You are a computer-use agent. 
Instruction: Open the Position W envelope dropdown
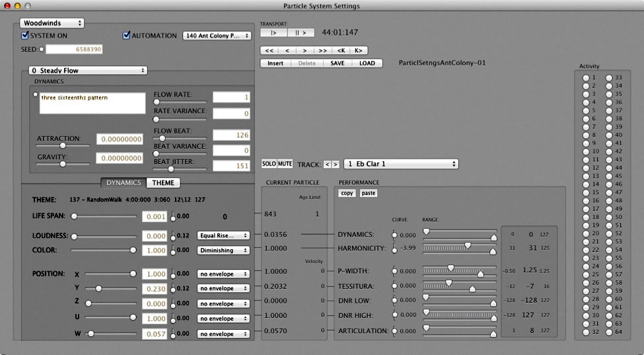click(223, 334)
